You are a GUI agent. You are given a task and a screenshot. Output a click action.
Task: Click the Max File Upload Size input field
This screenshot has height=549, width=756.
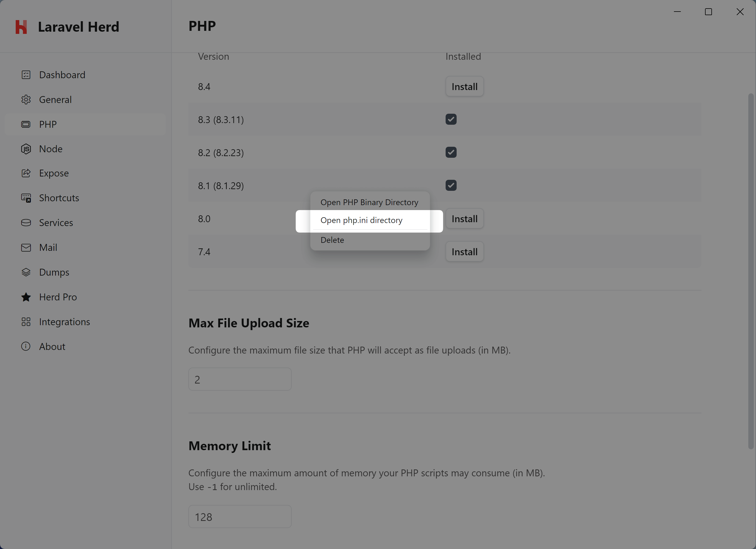[x=240, y=379]
